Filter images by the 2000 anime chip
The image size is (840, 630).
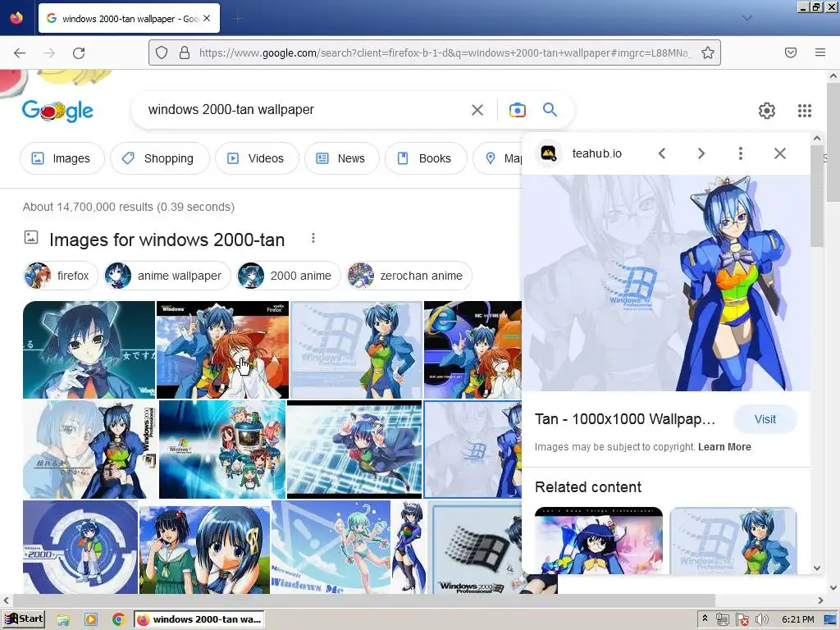click(x=288, y=276)
